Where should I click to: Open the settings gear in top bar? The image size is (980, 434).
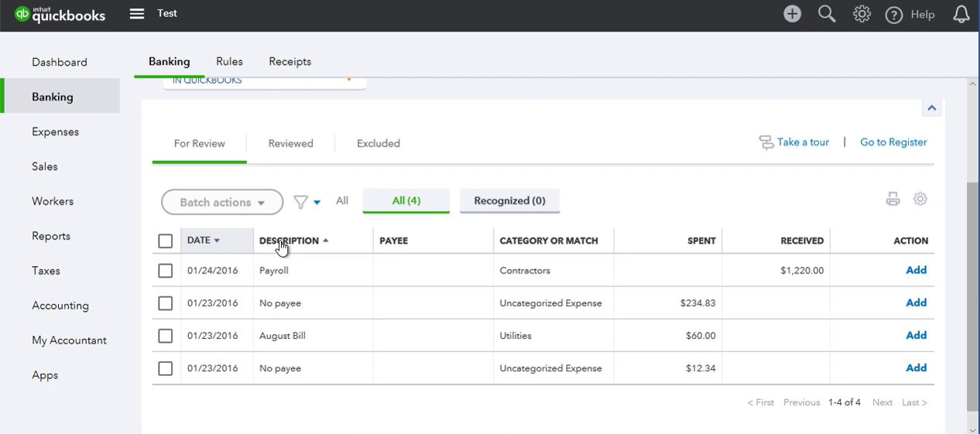pyautogui.click(x=862, y=14)
